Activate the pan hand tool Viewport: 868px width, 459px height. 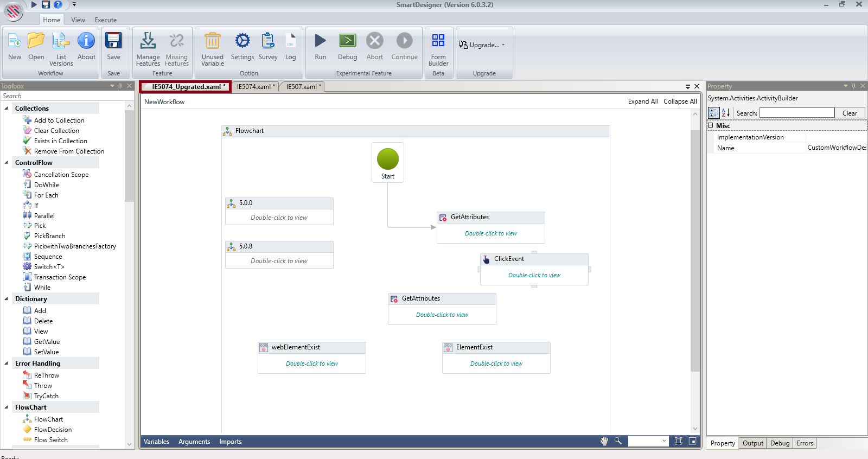click(604, 442)
